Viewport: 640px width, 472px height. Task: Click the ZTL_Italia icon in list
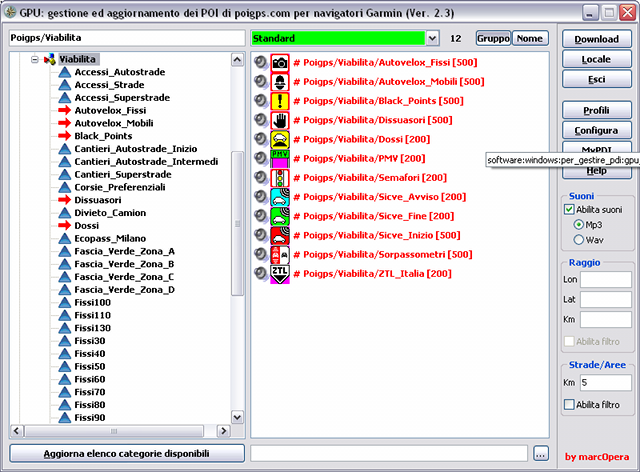tap(280, 273)
